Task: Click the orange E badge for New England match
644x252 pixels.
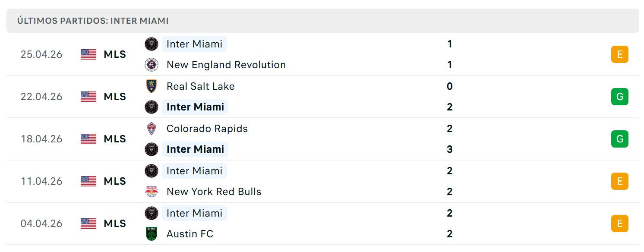Action: pos(620,54)
